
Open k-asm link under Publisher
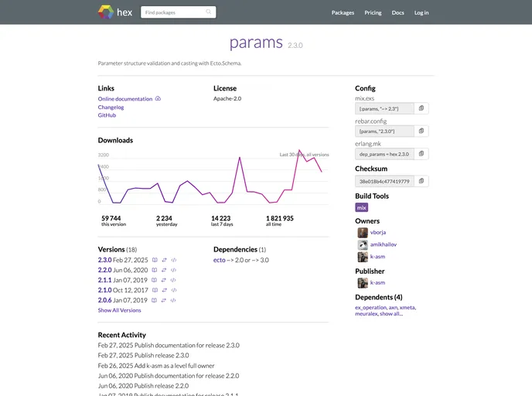[x=377, y=282]
